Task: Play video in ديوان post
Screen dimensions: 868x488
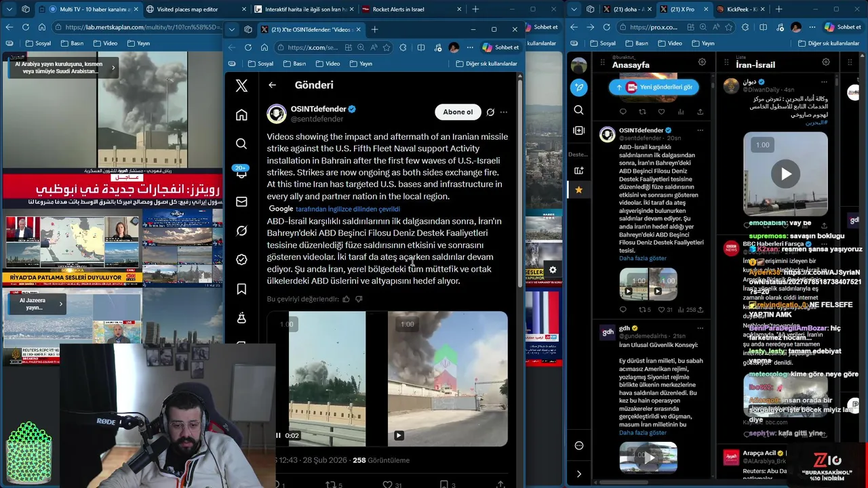Action: pyautogui.click(x=785, y=174)
